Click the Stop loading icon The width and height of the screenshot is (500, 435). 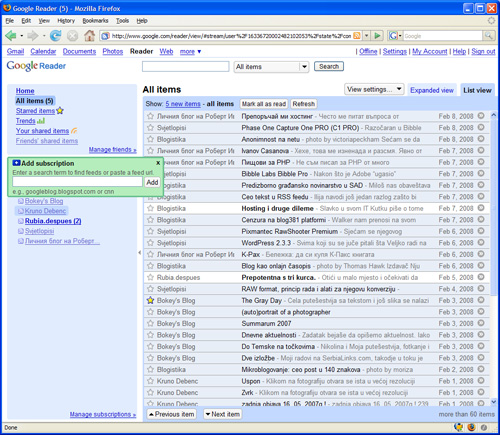point(72,36)
